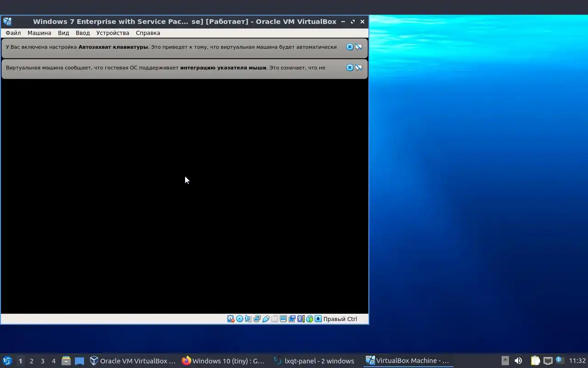Click the audio indicator in VirtualBox status bar
Image resolution: width=588 pixels, height=368 pixels.
coord(248,319)
